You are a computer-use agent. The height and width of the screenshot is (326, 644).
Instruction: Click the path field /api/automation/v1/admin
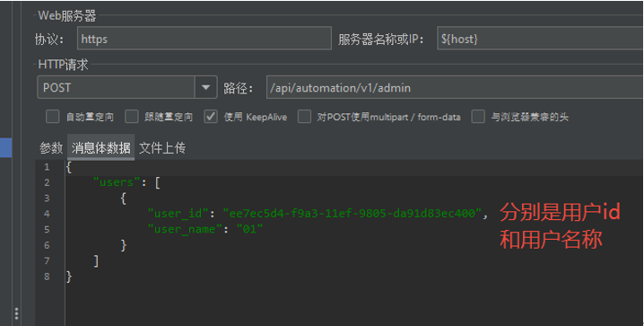click(x=455, y=87)
